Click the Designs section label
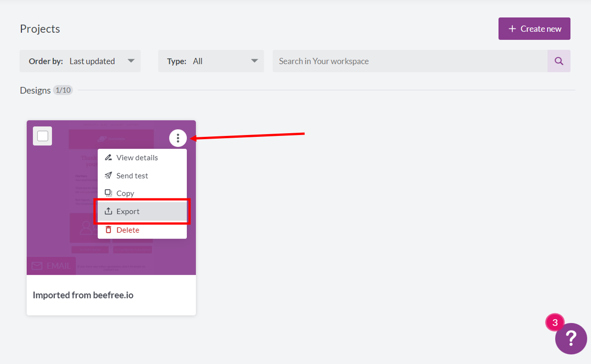Screen dimensions: 591x364 pyautogui.click(x=35, y=90)
